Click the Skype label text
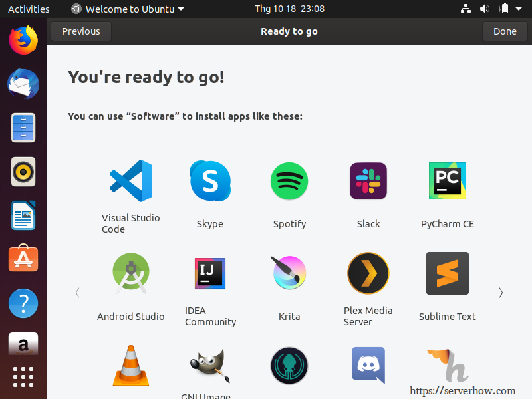This screenshot has width=532, height=399. [x=210, y=224]
